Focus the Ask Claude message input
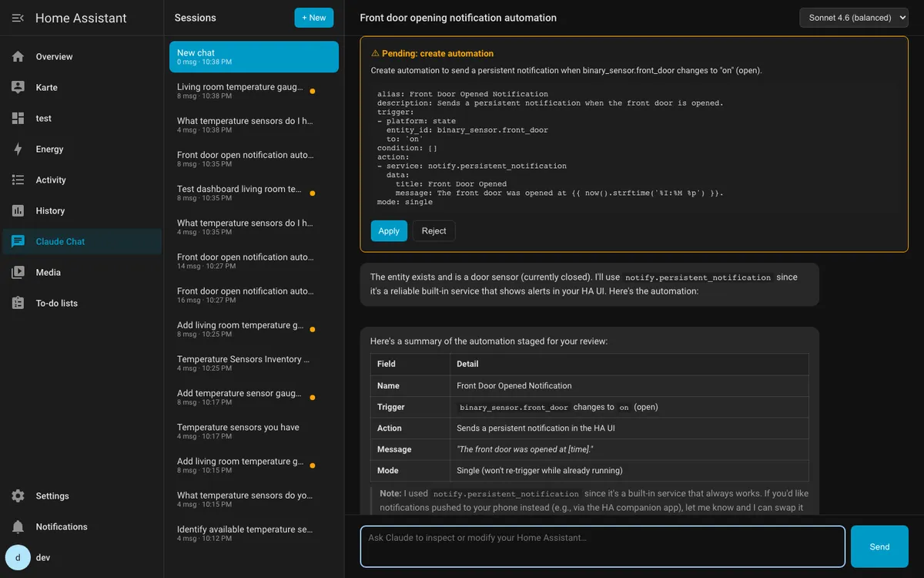924x578 pixels. (603, 546)
